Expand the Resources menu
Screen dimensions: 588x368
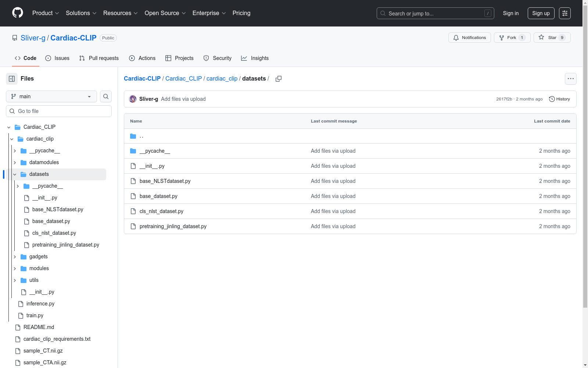[x=121, y=13]
